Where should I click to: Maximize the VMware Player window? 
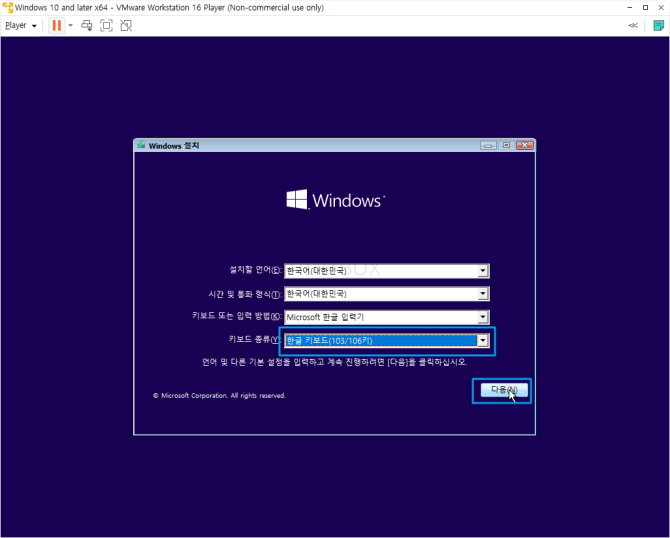tap(646, 8)
